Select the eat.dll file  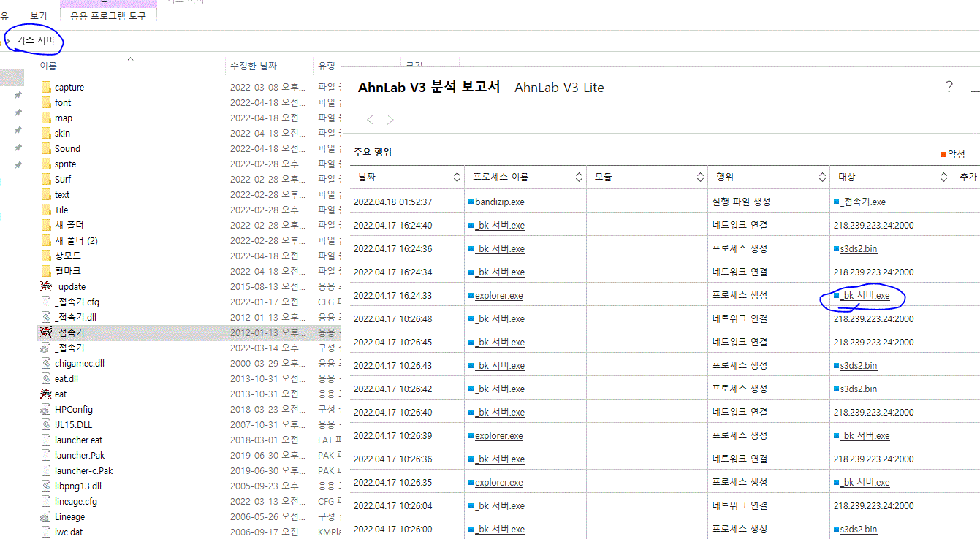pos(66,378)
